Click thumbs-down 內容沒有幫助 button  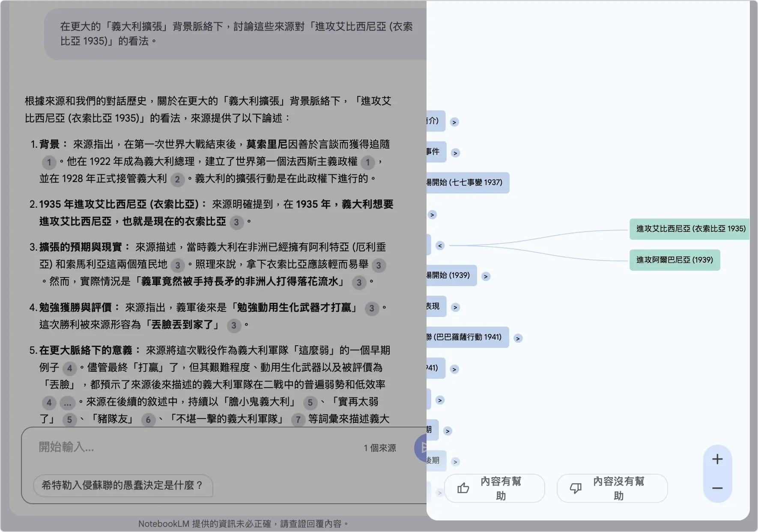coord(612,488)
